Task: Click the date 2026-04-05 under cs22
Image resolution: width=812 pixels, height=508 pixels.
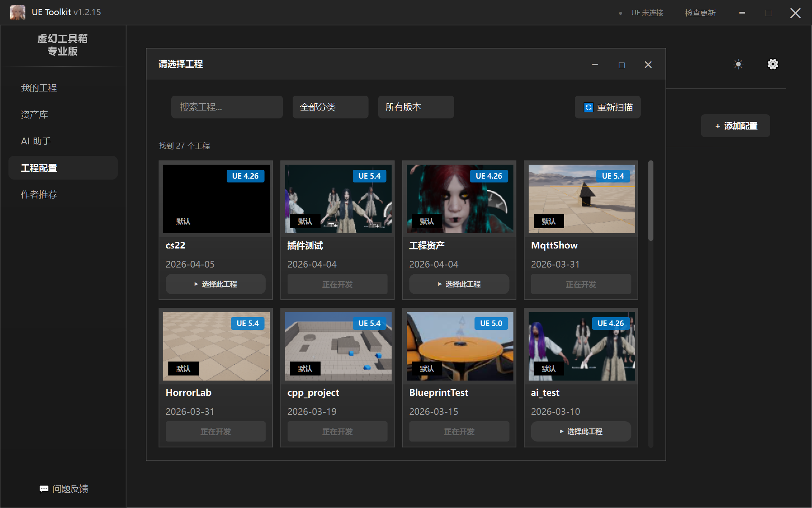Action: (190, 264)
